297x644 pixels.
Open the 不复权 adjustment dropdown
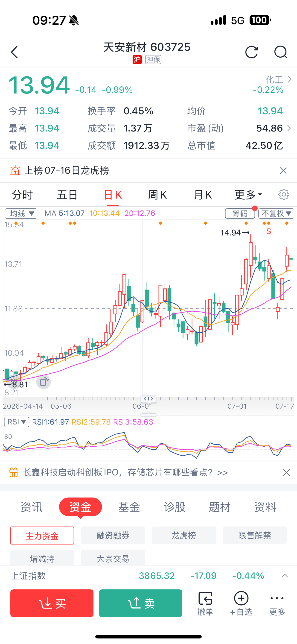tap(276, 214)
